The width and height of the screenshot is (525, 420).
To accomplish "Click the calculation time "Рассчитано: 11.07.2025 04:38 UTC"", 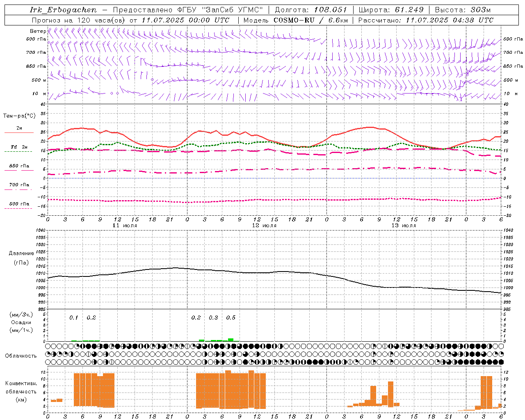I will click(426, 20).
